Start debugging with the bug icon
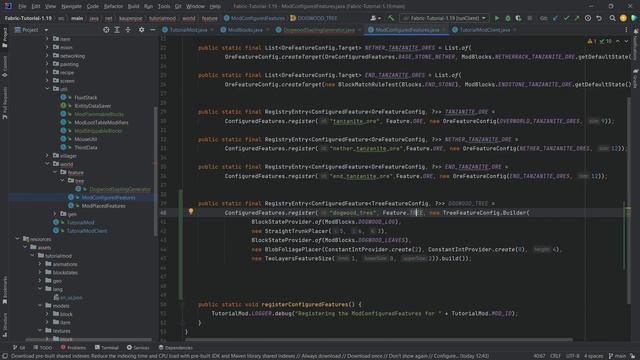640x360 pixels. [x=508, y=18]
